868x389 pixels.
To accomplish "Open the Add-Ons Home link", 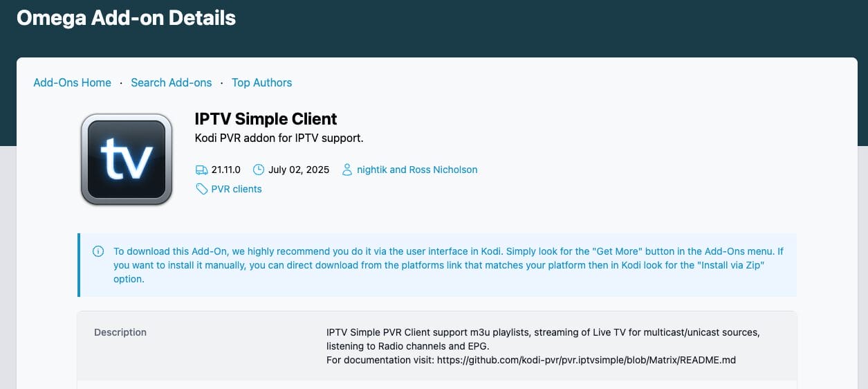I will 72,82.
